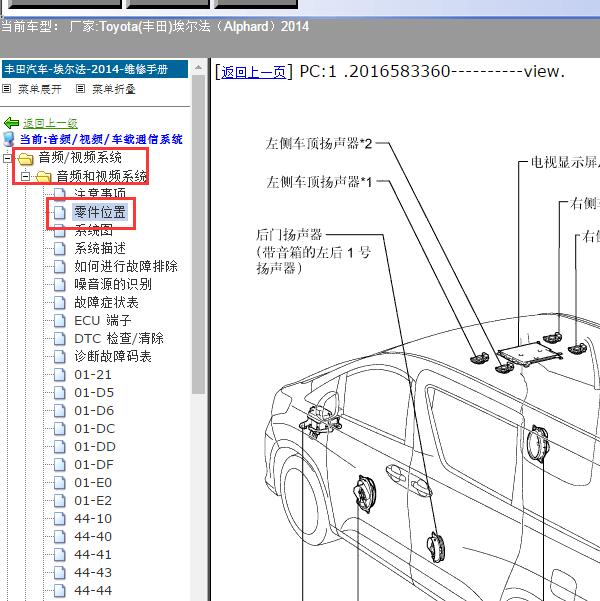
Task: Click 菜单展开 to expand all menus
Action: (39, 89)
